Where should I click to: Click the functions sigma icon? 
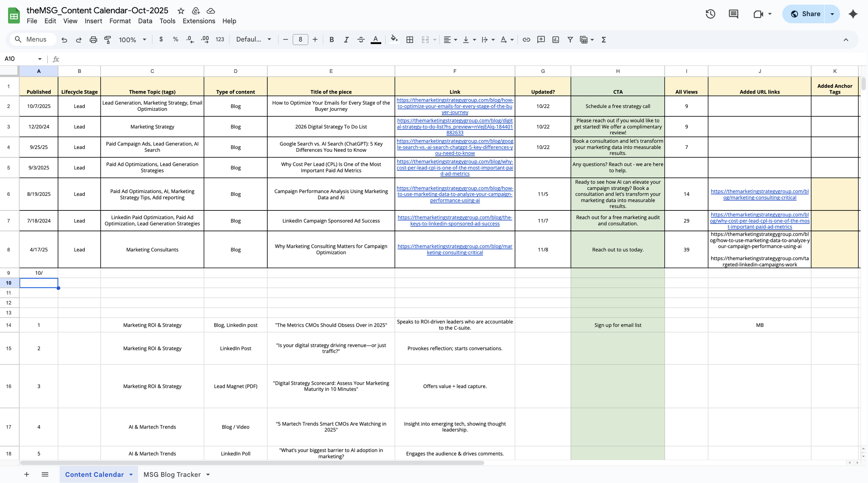point(604,40)
